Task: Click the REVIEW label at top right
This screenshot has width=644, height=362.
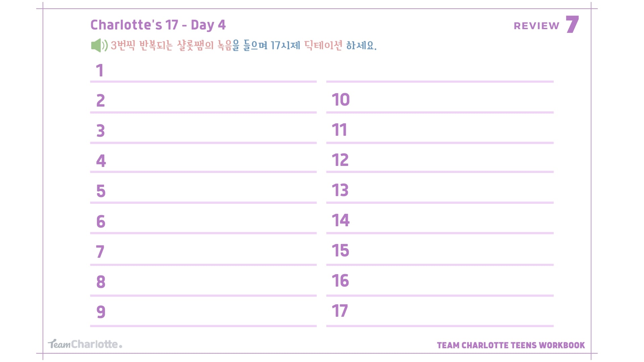Action: 536,26
